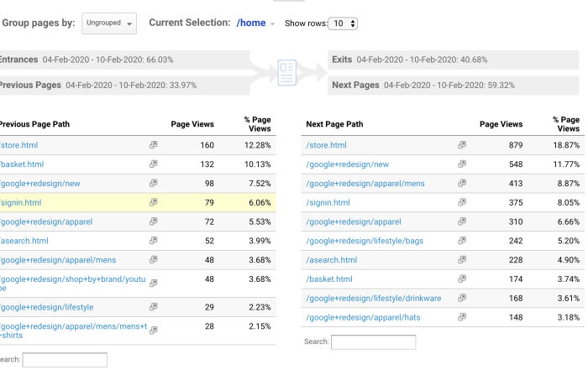Click the 879 page views value

tap(516, 145)
